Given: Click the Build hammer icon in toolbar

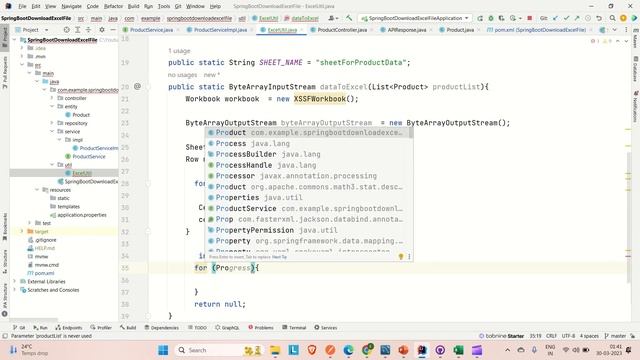Looking at the screenshot, I should [349, 18].
